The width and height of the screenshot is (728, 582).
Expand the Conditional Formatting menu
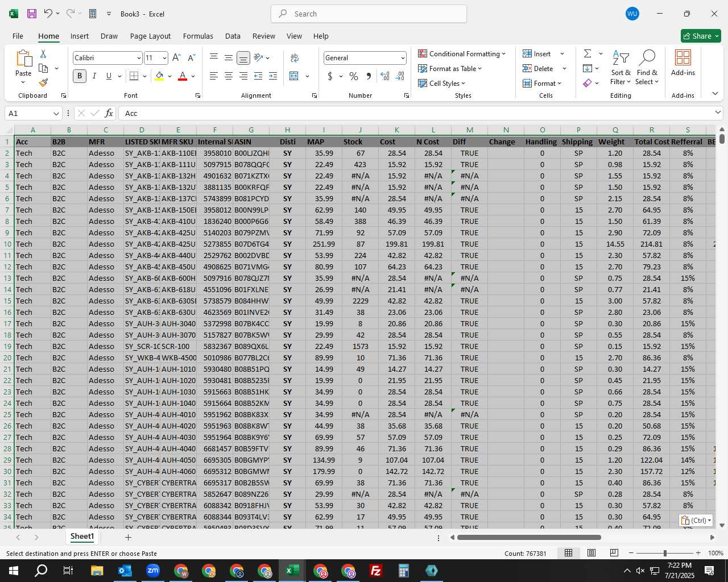[x=462, y=53]
